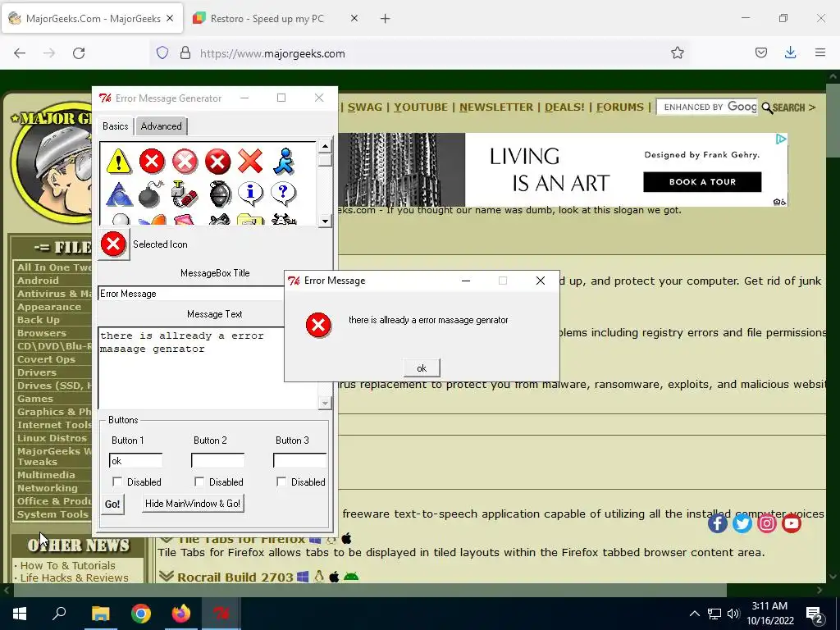
Task: Bookmark this page with the star icon
Action: point(677,52)
